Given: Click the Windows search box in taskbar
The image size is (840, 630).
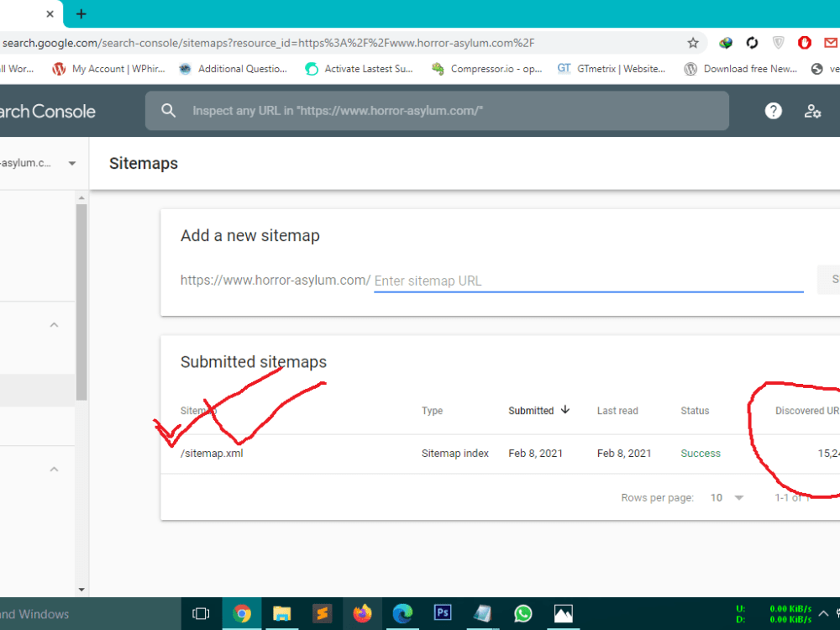Looking at the screenshot, I should (90, 614).
